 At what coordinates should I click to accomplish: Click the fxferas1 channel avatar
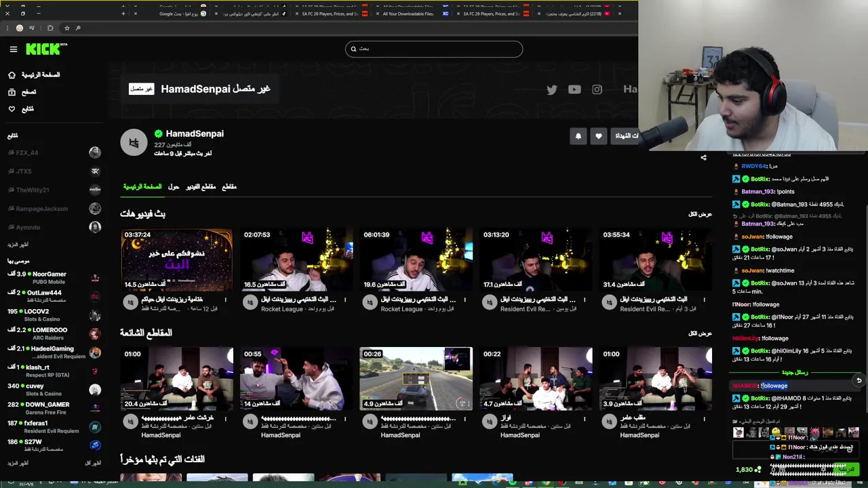coord(95,426)
